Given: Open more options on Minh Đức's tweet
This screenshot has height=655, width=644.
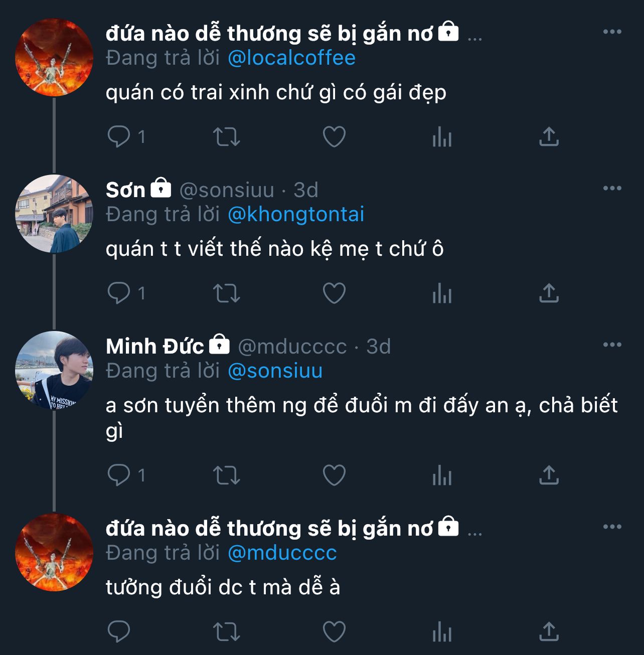Looking at the screenshot, I should [x=612, y=345].
